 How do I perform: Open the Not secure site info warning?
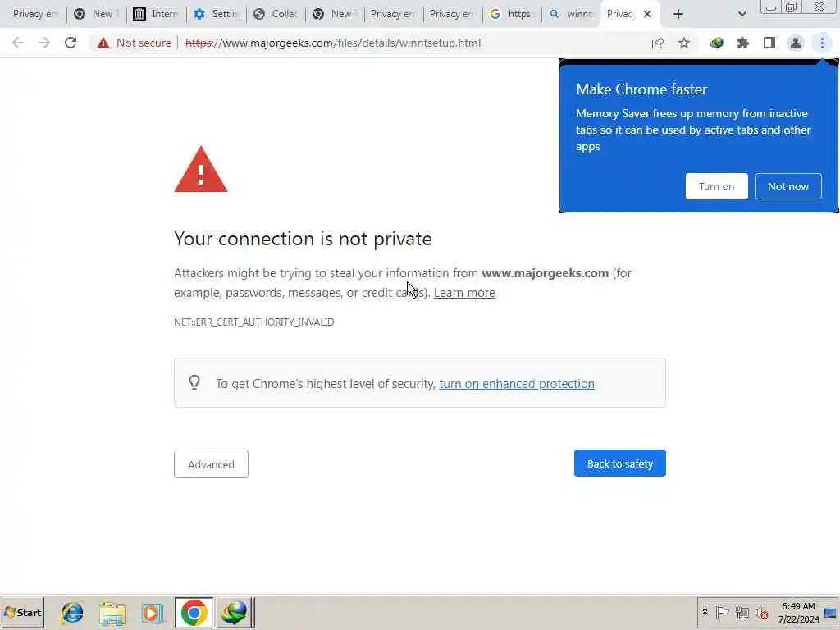point(135,43)
